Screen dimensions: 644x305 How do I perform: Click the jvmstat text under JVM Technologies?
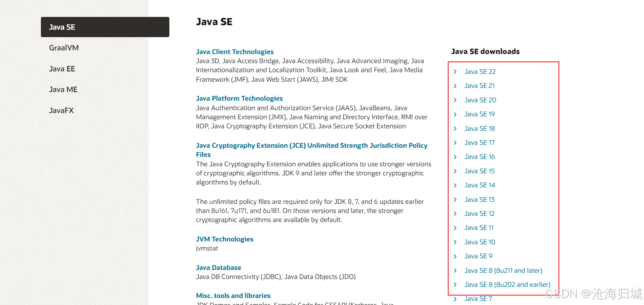click(207, 248)
